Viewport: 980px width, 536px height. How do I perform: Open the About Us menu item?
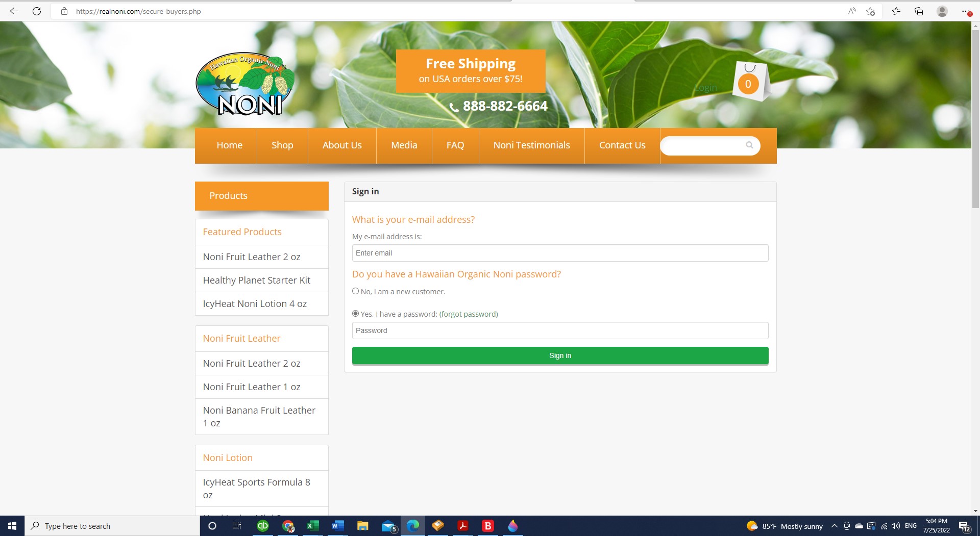(x=342, y=145)
